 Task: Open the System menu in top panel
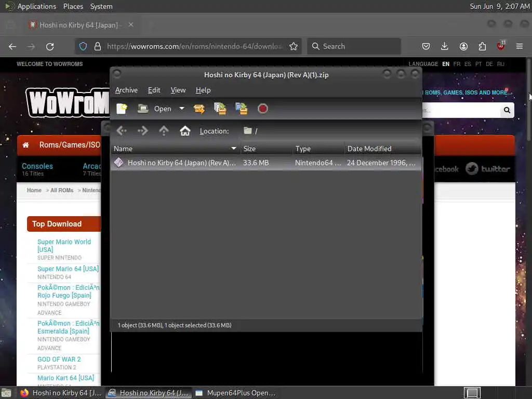pyautogui.click(x=101, y=6)
